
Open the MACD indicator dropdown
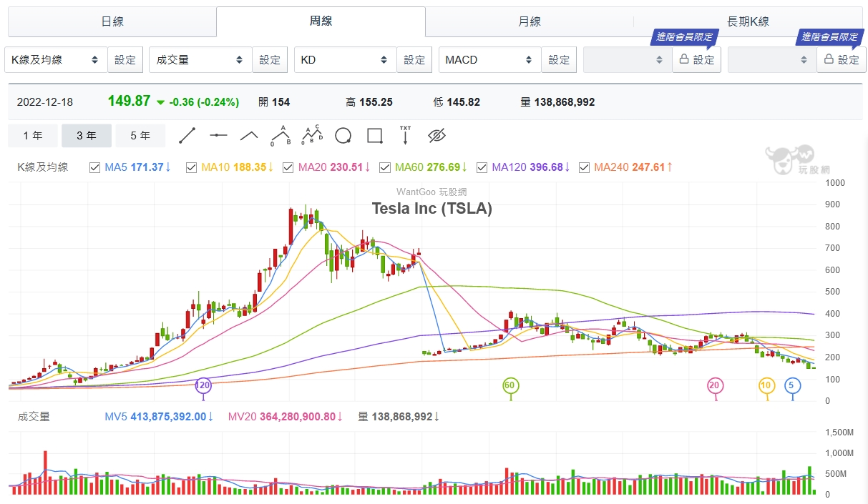[489, 60]
